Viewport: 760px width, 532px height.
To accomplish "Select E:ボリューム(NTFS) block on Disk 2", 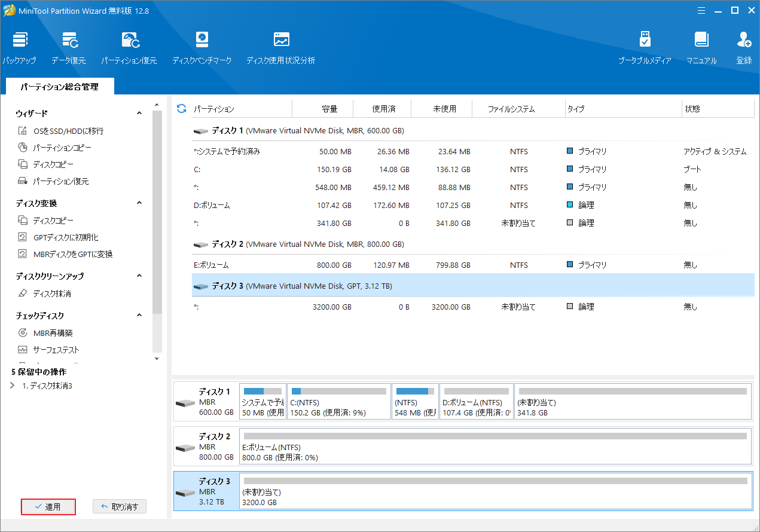I will [495, 447].
